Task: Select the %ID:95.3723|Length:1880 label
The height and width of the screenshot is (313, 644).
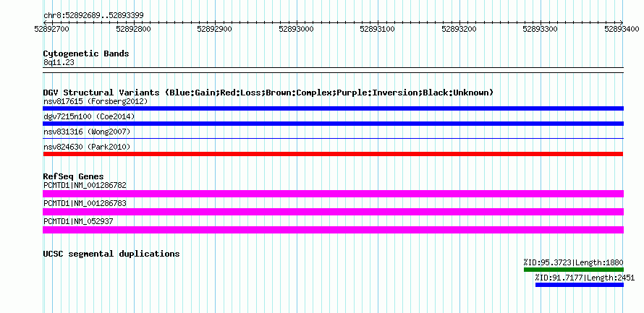Action: coord(573,262)
